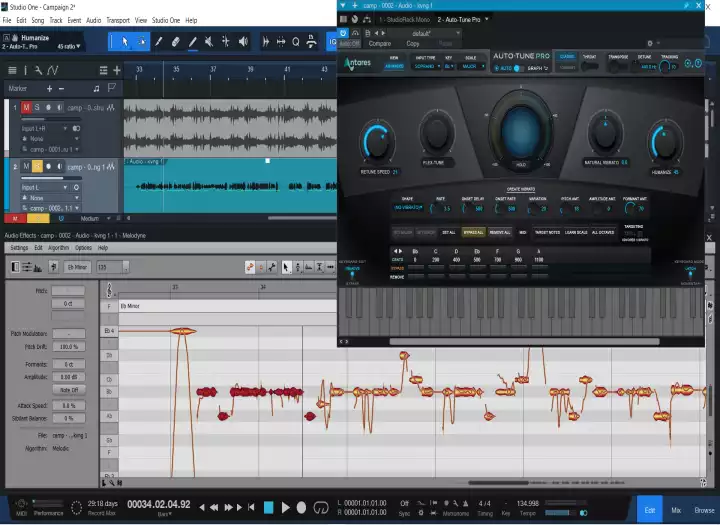Switch to 1 - StudioRack Mono plugin tab
This screenshot has width=720, height=525.
pos(405,20)
